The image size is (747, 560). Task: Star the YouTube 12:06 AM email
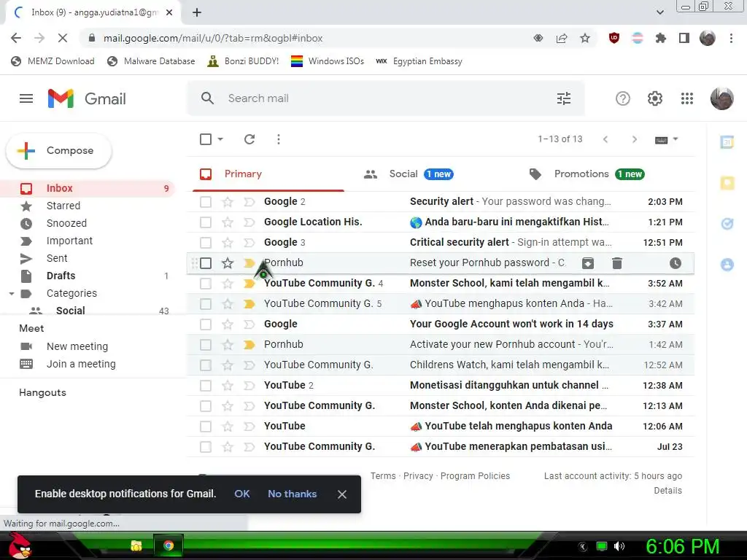tap(228, 426)
